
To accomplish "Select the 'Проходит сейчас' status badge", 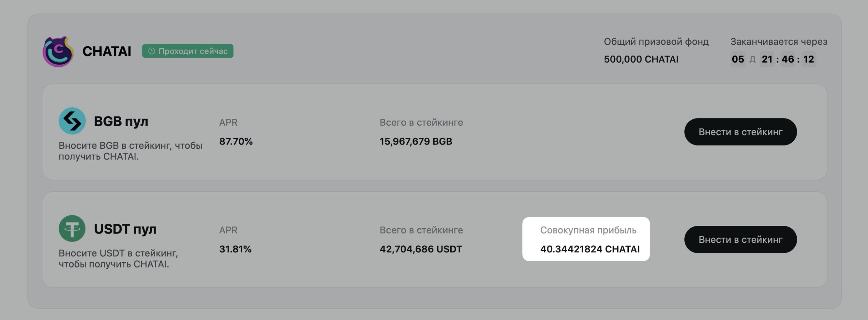I will point(187,51).
